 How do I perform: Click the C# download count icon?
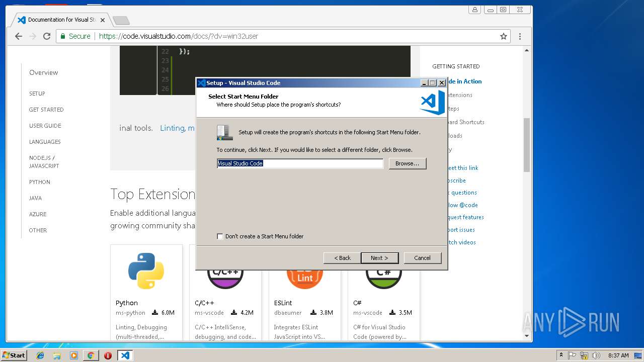(x=392, y=313)
